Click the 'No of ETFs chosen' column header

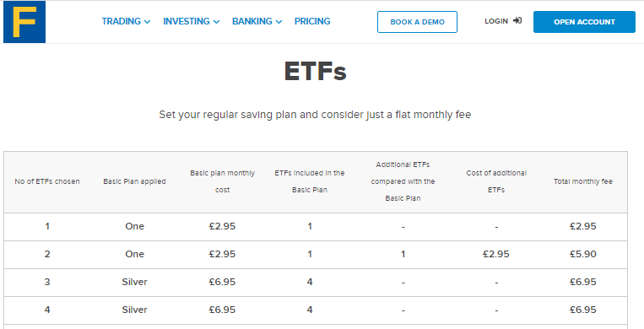point(47,181)
